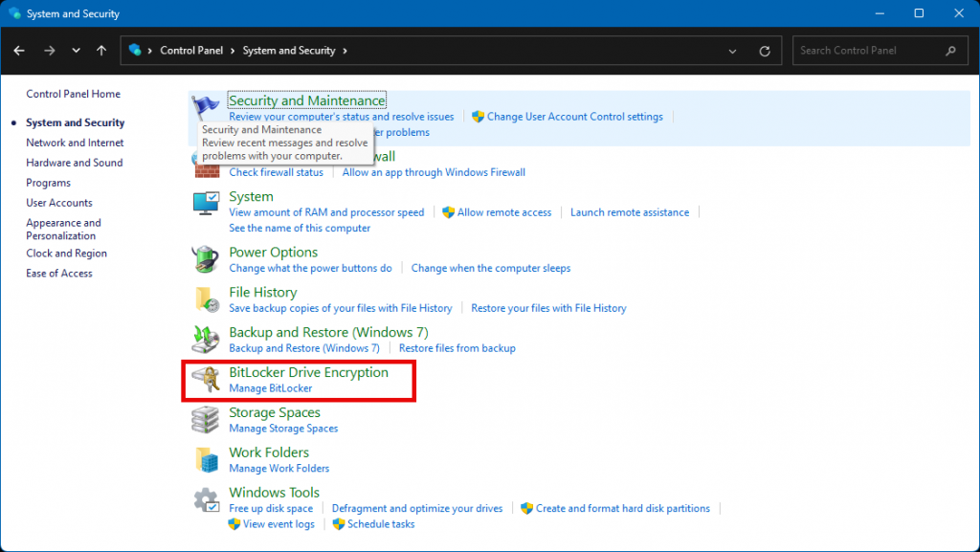Navigate up one folder level
980x552 pixels.
[102, 51]
